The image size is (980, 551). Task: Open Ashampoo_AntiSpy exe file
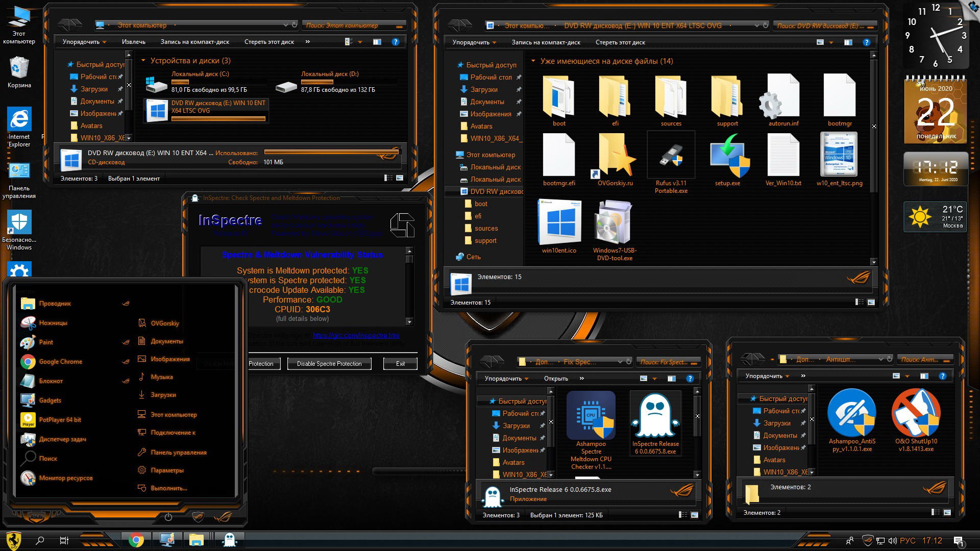click(x=852, y=420)
